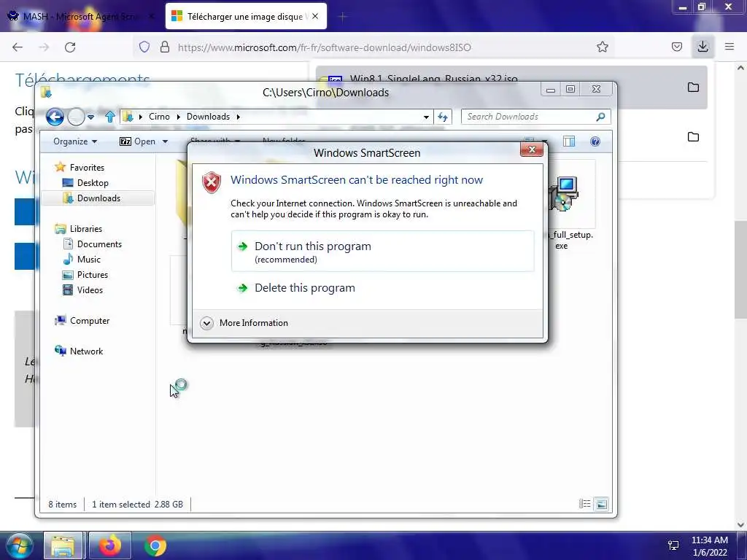Select Computer in navigation pane
This screenshot has width=747, height=560.
point(90,321)
